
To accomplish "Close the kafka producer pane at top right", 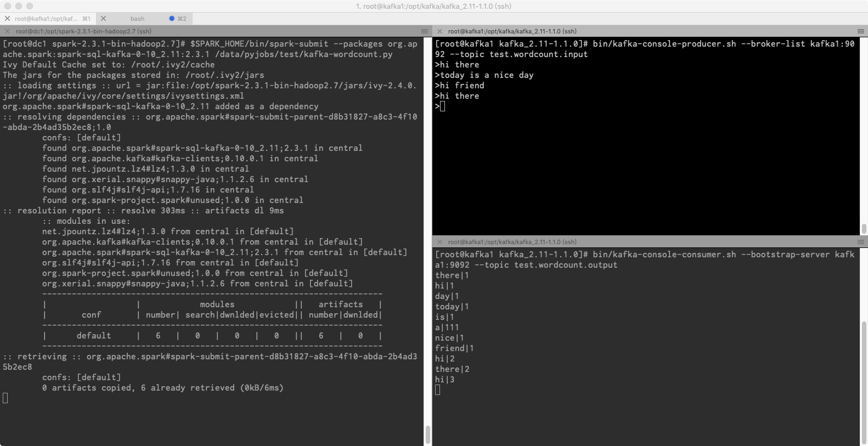I will 439,31.
